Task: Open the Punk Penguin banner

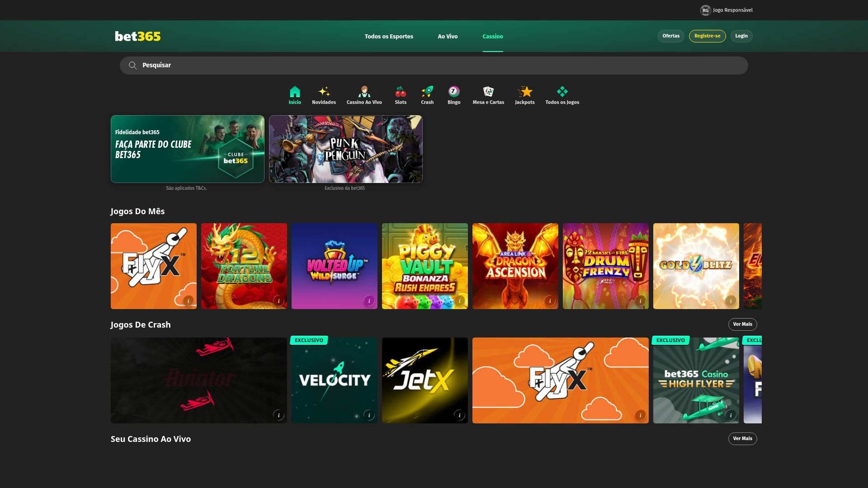Action: click(346, 149)
